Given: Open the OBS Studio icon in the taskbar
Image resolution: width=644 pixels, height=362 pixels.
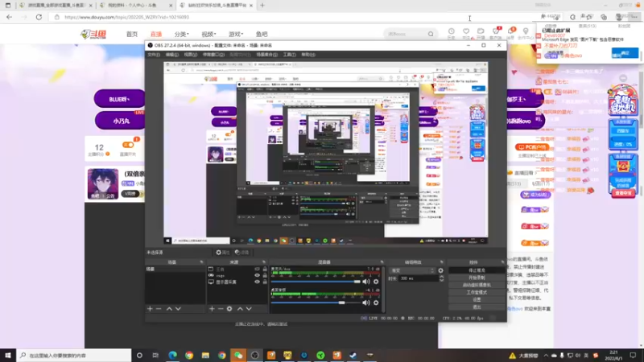Looking at the screenshot, I should (x=254, y=355).
